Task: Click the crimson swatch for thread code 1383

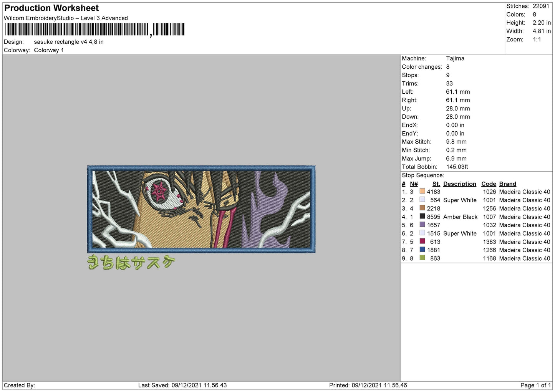Action: 422,241
